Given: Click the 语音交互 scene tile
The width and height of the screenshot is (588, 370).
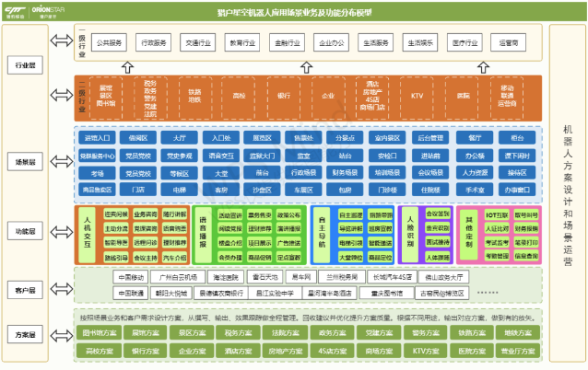Looking at the screenshot, I should click(221, 156).
